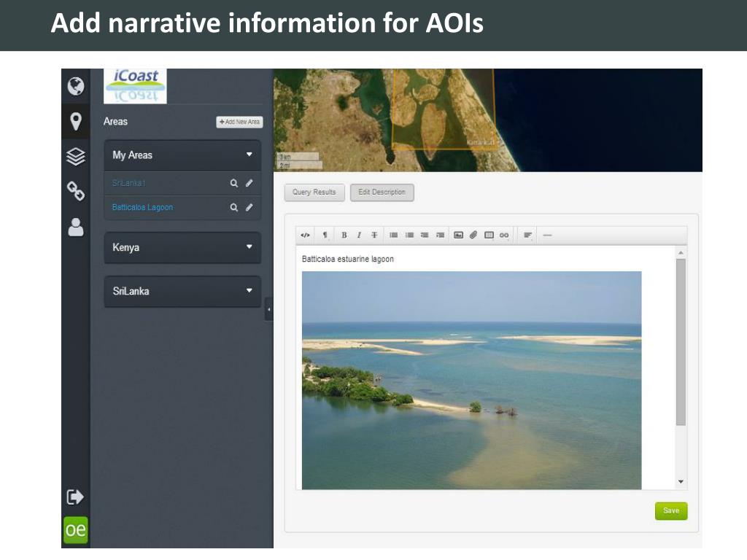Edit SriLanka1 area with pencil icon
The image size is (747, 560).
(x=249, y=183)
